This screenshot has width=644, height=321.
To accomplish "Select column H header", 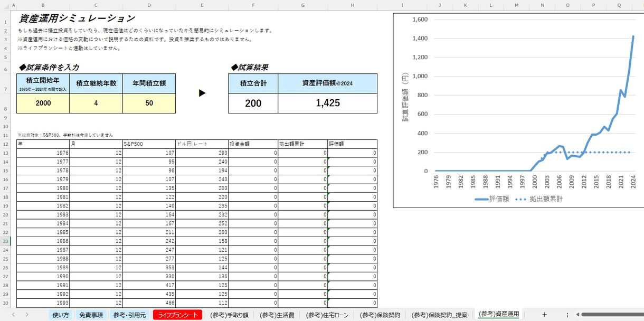I will (x=352, y=5).
